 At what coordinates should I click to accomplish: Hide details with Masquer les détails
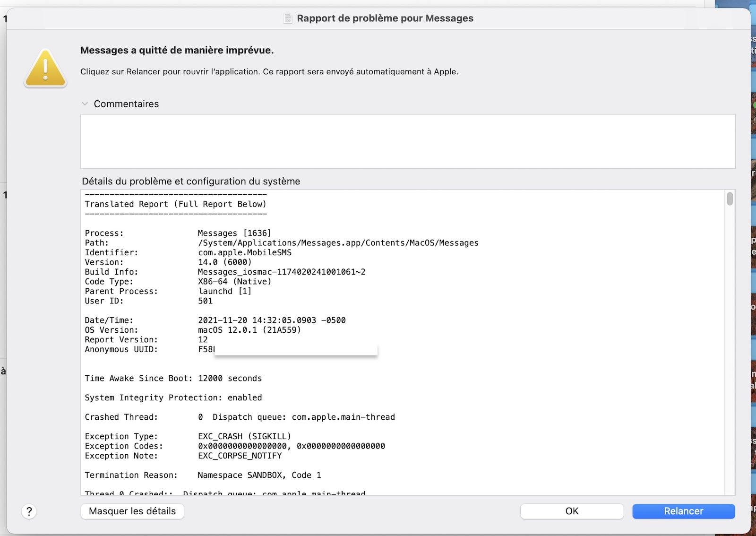coord(132,511)
